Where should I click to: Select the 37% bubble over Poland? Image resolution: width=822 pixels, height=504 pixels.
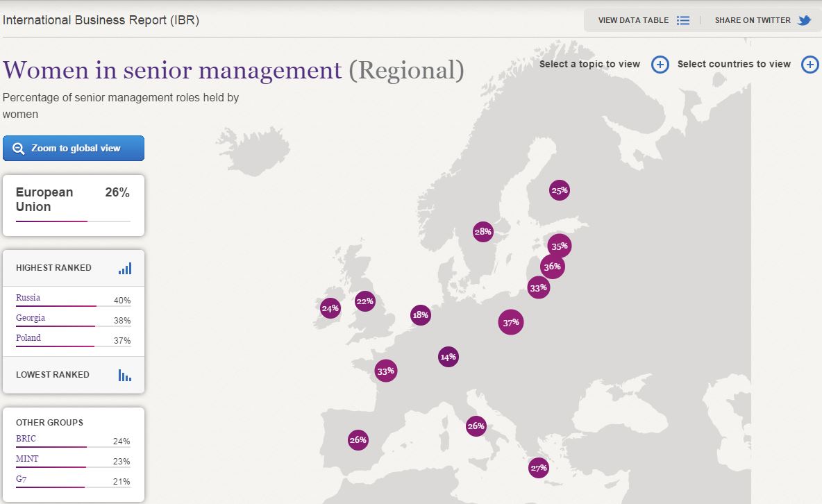click(511, 322)
